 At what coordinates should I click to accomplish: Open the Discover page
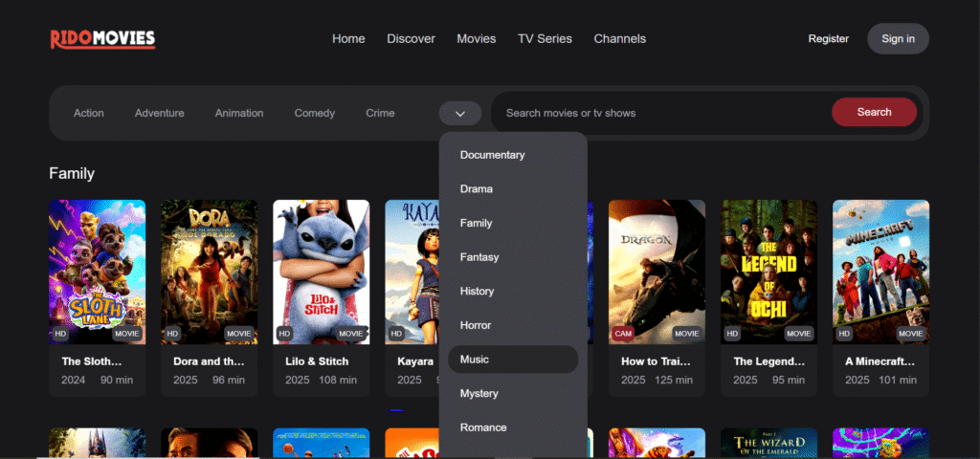click(x=411, y=38)
